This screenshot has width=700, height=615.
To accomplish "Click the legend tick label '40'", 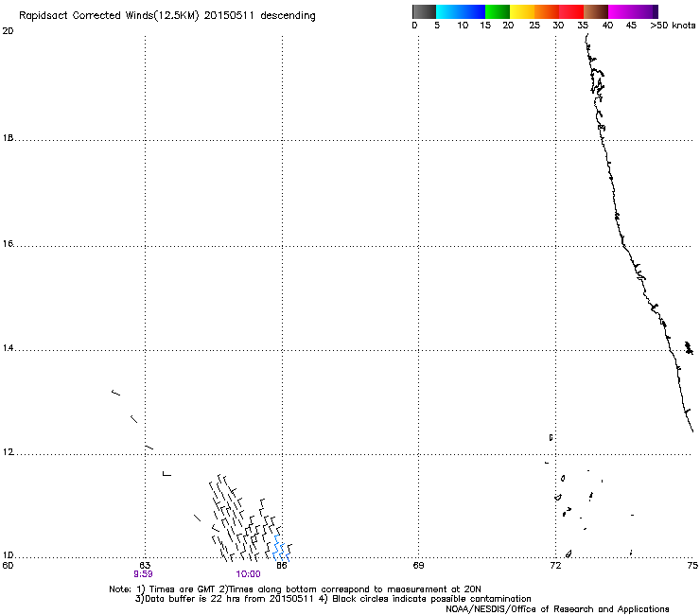I will point(607,26).
